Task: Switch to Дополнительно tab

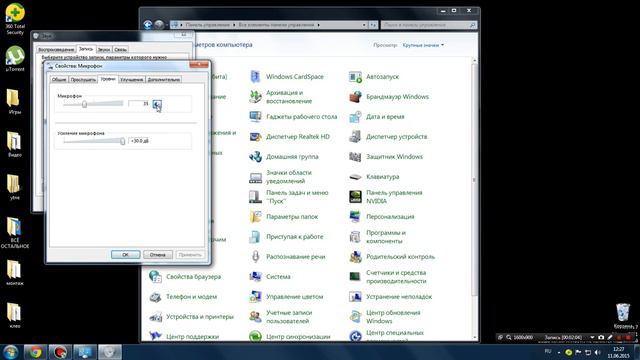Action: pyautogui.click(x=164, y=80)
